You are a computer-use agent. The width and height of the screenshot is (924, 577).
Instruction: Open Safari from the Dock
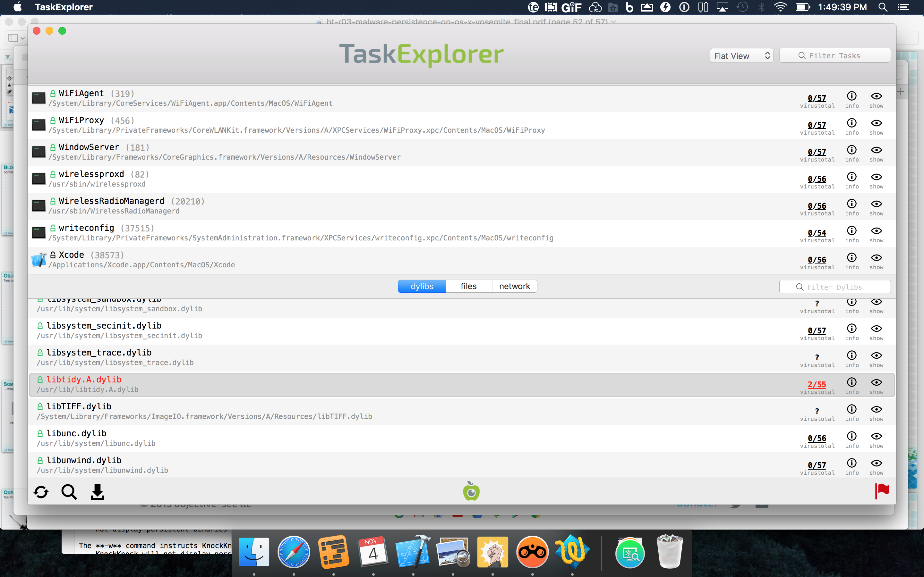click(294, 552)
